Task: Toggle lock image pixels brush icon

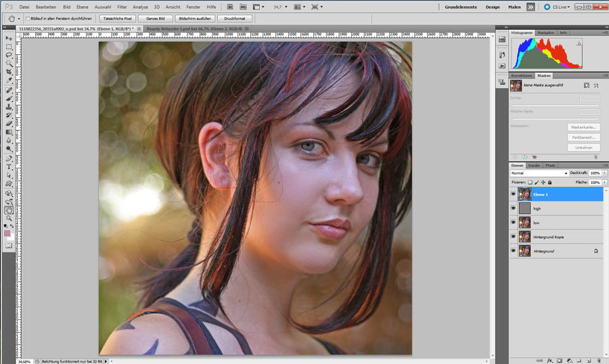Action: (537, 182)
